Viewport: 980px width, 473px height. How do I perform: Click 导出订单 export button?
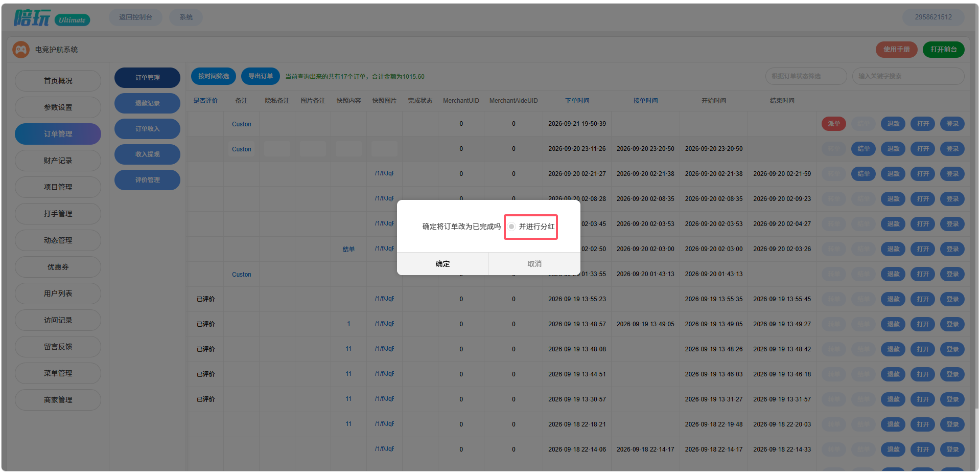[x=261, y=76]
